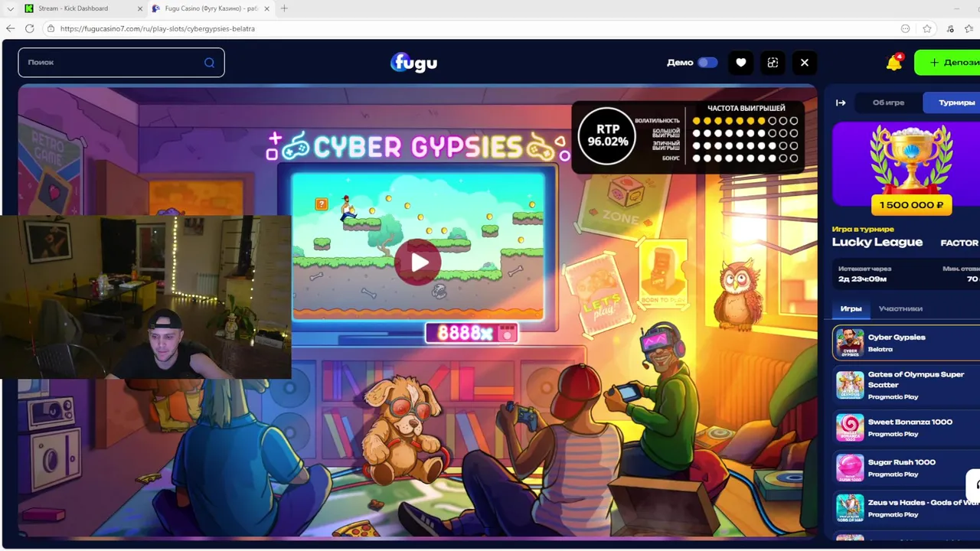The width and height of the screenshot is (980, 551).
Task: Select Gates of Olympus Super Scatter game
Action: click(x=906, y=385)
